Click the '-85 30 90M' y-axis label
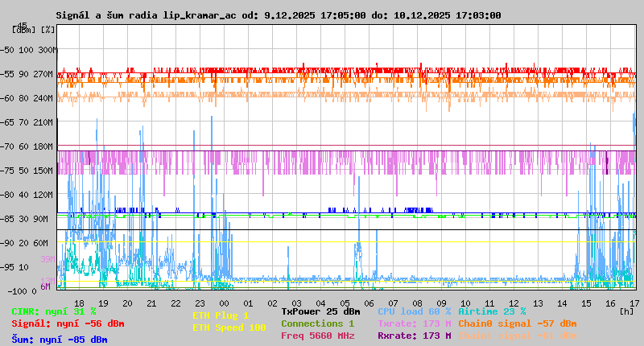 (x=24, y=219)
